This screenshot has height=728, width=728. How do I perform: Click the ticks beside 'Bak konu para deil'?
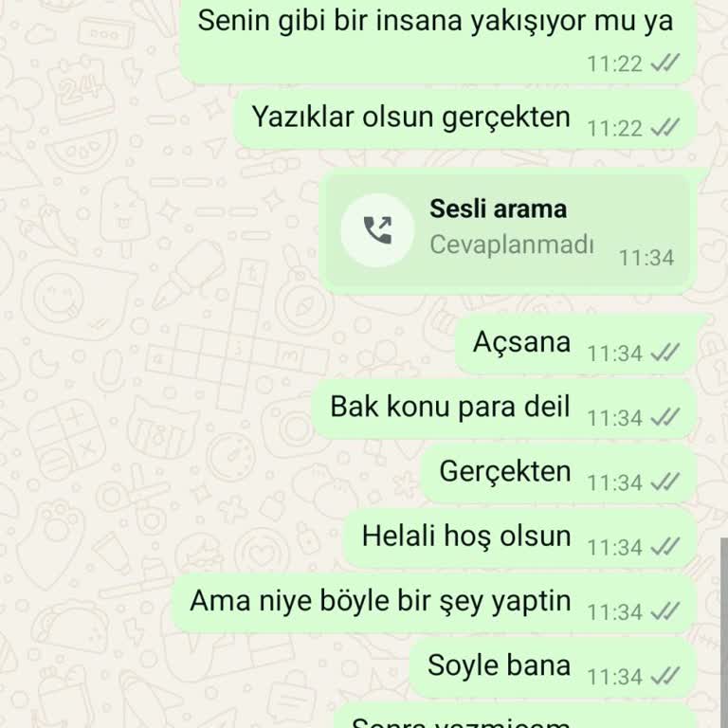click(665, 417)
